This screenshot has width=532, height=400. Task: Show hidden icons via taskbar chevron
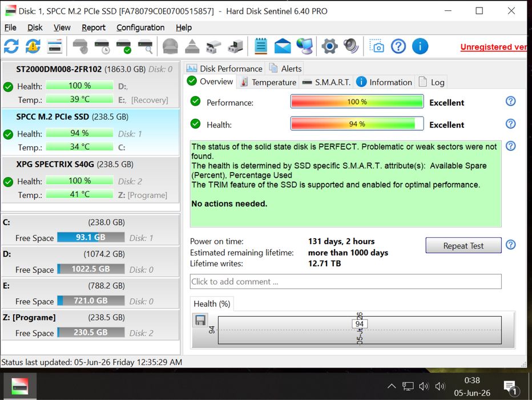pos(392,386)
